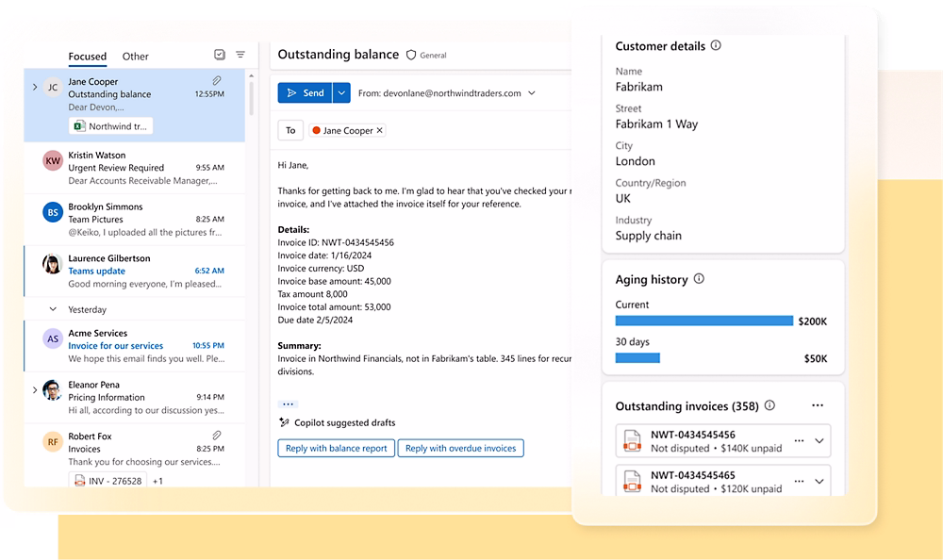Click the select-mode checkbox icon above inbox
The height and width of the screenshot is (560, 943).
[220, 55]
